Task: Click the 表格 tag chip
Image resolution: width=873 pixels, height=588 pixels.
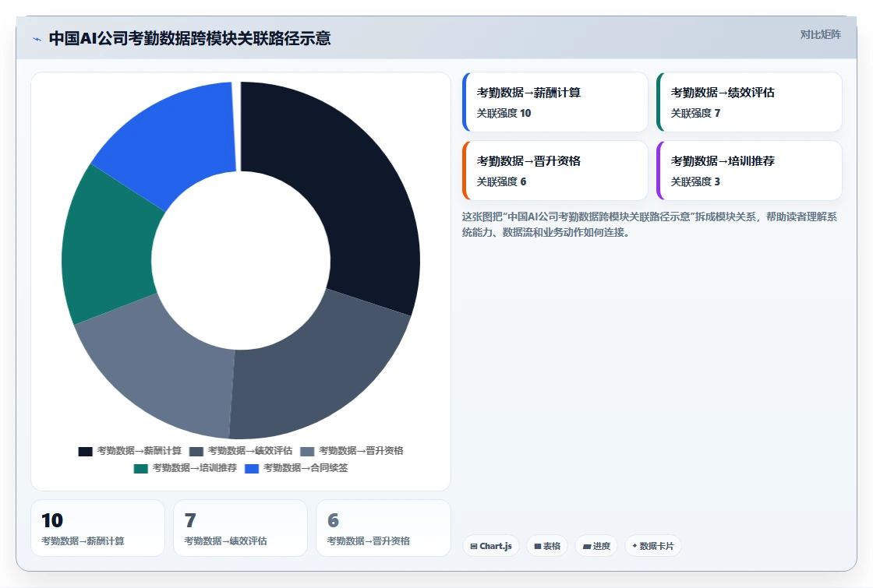Action: (x=547, y=546)
